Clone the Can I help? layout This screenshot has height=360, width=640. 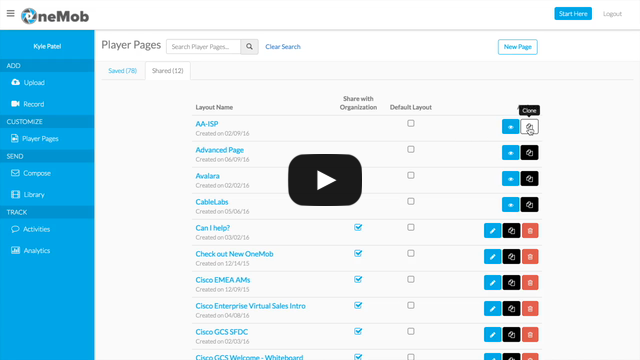tap(511, 231)
